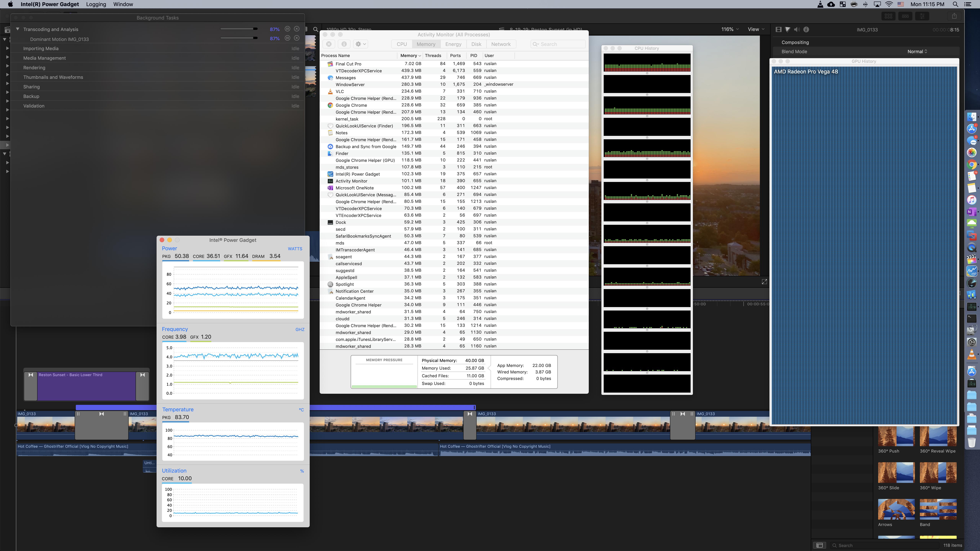Screen dimensions: 980x551
Task: Click Activity Monitor's force quit process icon
Action: point(329,44)
